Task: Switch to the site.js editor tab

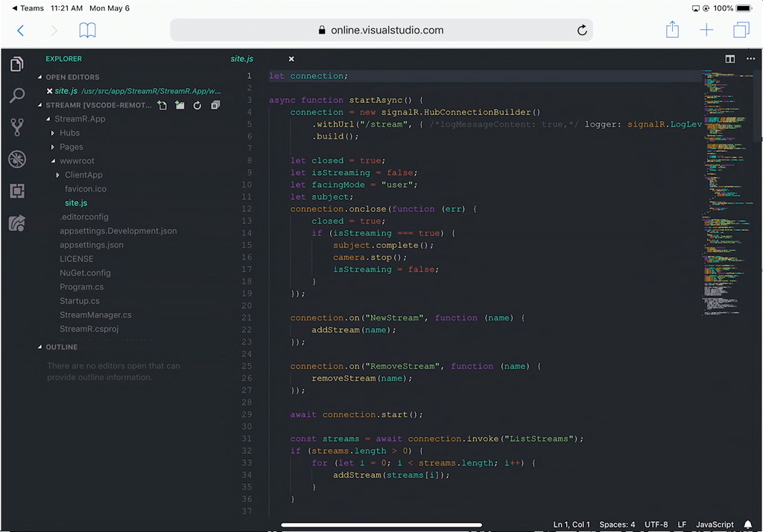Action: tap(242, 58)
